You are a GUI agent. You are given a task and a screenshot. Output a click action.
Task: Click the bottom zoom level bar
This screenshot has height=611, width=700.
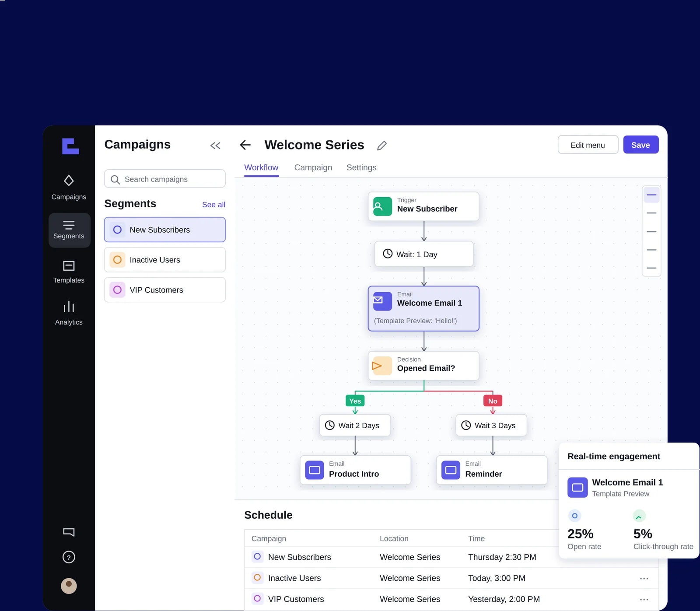tap(651, 268)
